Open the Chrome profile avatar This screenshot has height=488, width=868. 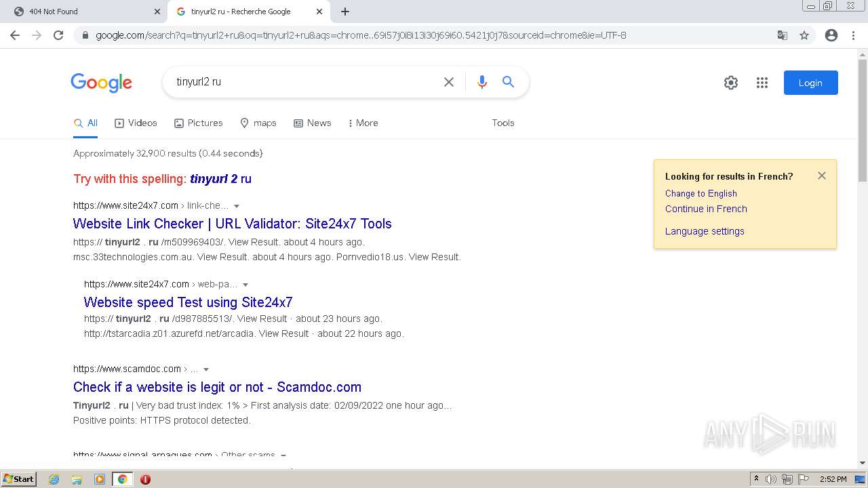[831, 35]
